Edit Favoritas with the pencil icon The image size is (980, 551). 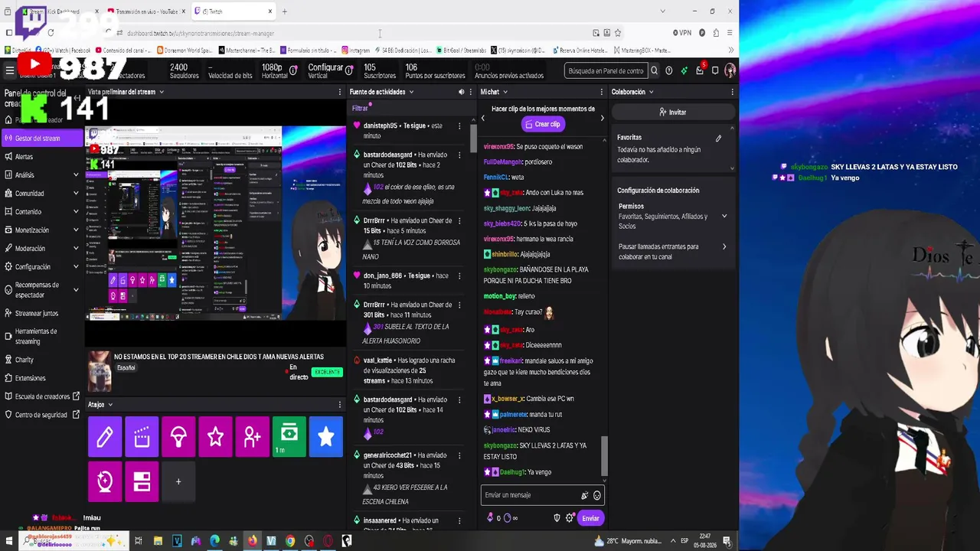coord(718,139)
